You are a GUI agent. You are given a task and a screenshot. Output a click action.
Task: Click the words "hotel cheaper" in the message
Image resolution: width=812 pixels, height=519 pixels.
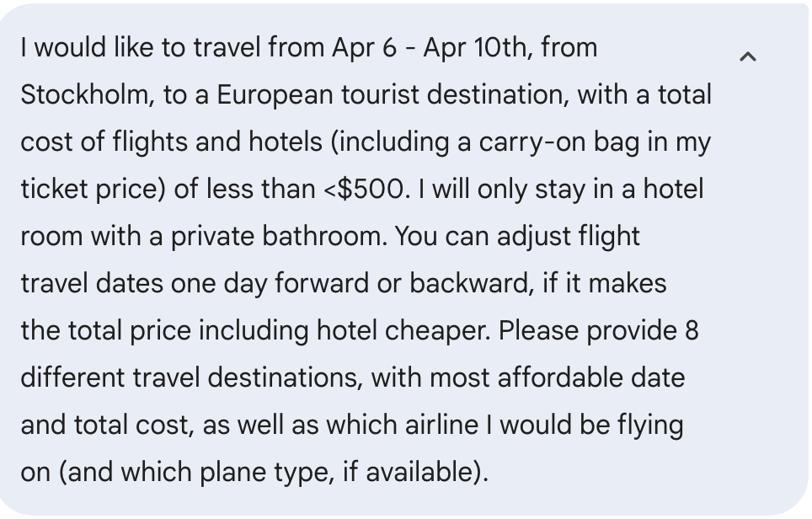click(x=402, y=330)
